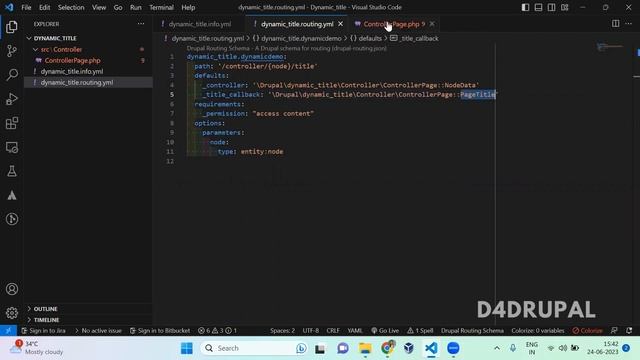Open Explorer views and more actions menu
The width and height of the screenshot is (640, 360).
141,24
